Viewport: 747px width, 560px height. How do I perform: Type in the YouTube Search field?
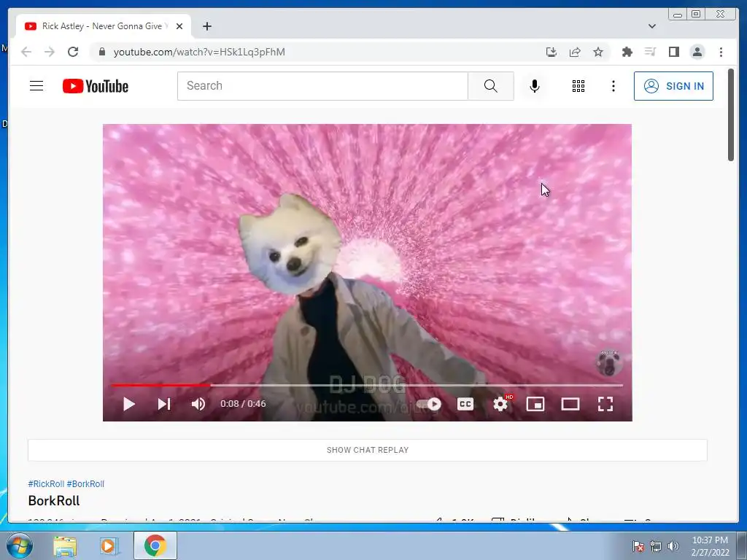click(x=322, y=86)
